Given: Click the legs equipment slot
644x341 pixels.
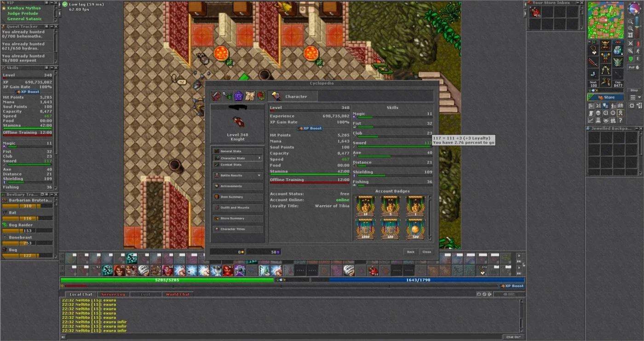Looking at the screenshot, I should pos(605,70).
